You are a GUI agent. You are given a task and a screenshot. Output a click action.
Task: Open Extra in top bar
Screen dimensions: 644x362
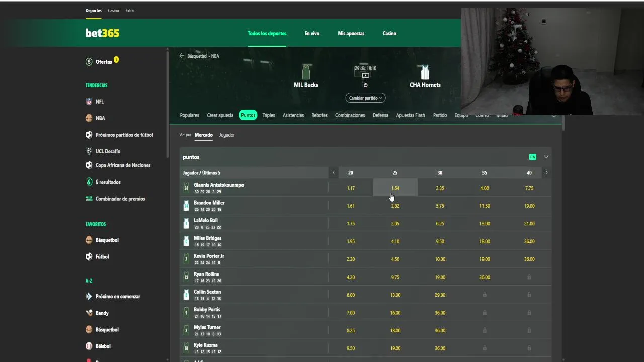pos(130,10)
